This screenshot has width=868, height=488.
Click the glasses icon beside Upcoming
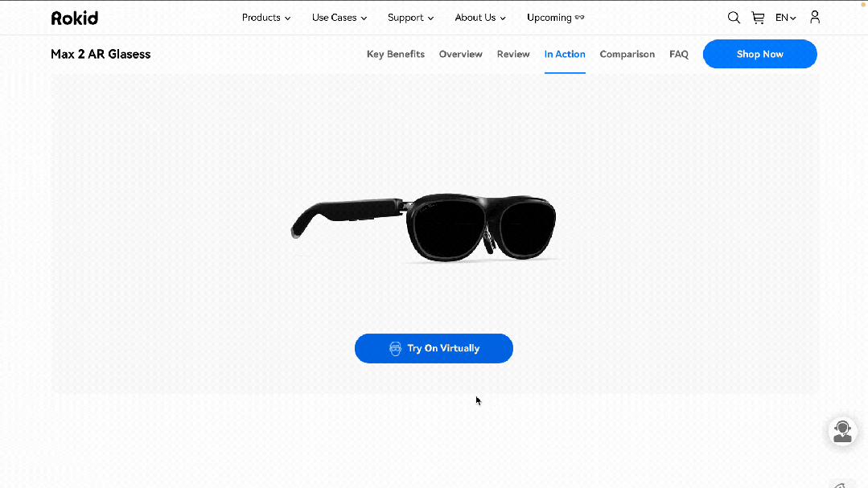point(580,18)
